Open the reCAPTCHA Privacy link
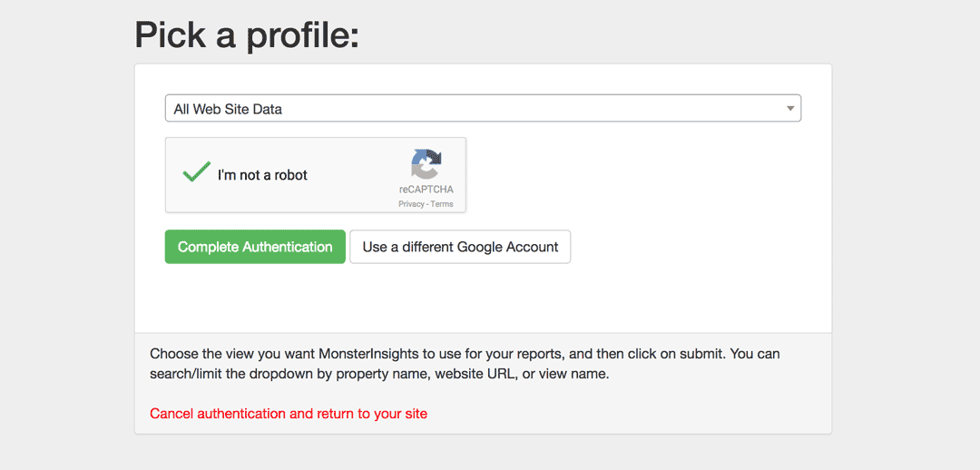The width and height of the screenshot is (980, 470). (411, 204)
